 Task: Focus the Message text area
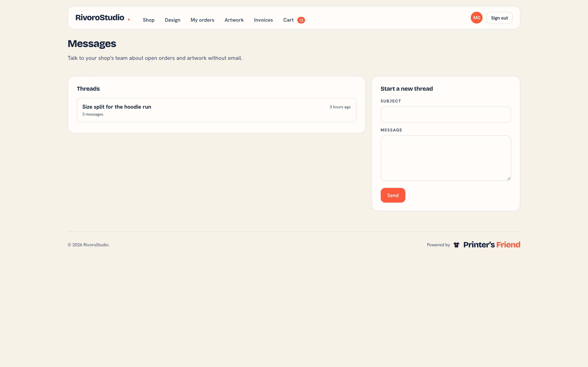[x=446, y=158]
